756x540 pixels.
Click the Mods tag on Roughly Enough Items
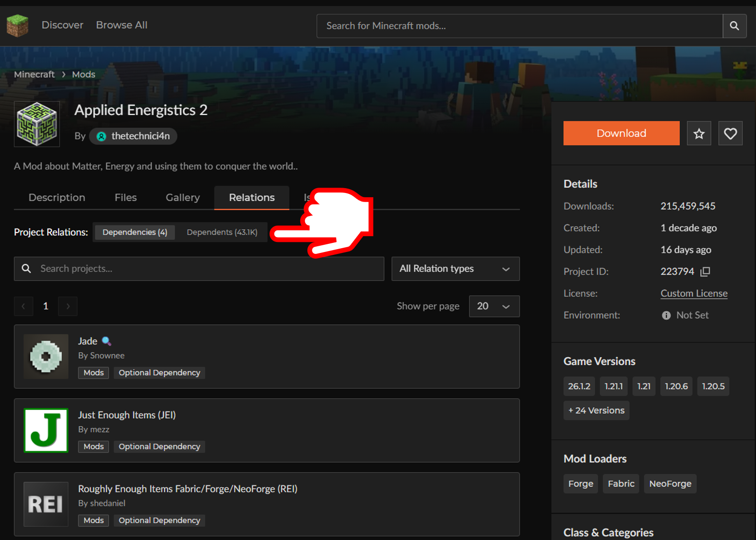(94, 521)
